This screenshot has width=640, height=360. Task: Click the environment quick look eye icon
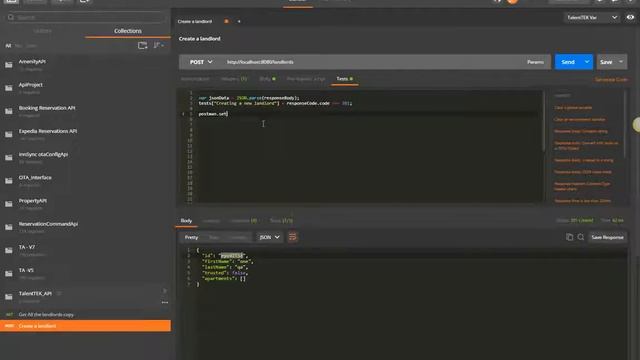tap(631, 18)
